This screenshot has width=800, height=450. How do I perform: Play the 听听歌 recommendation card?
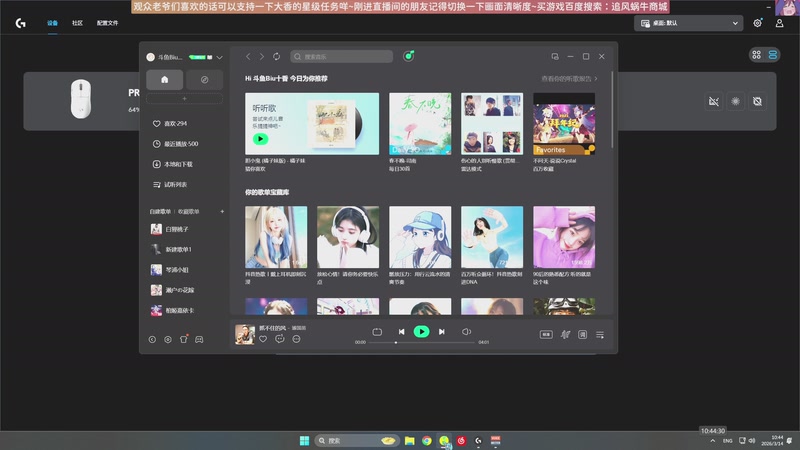pos(260,139)
